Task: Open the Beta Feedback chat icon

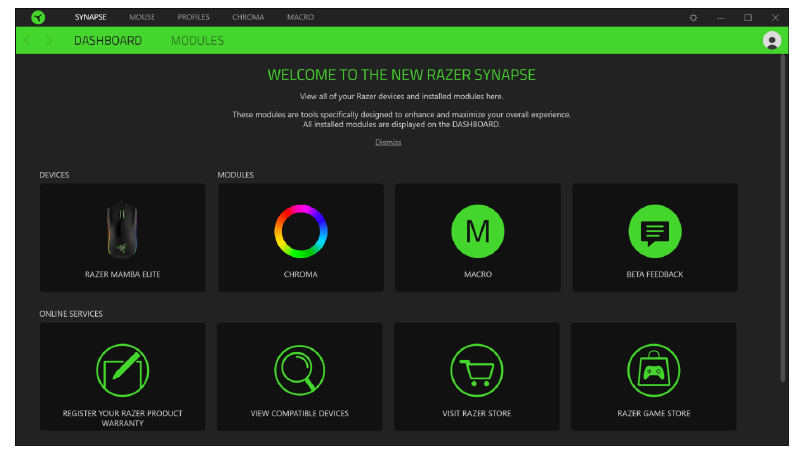Action: pyautogui.click(x=655, y=231)
